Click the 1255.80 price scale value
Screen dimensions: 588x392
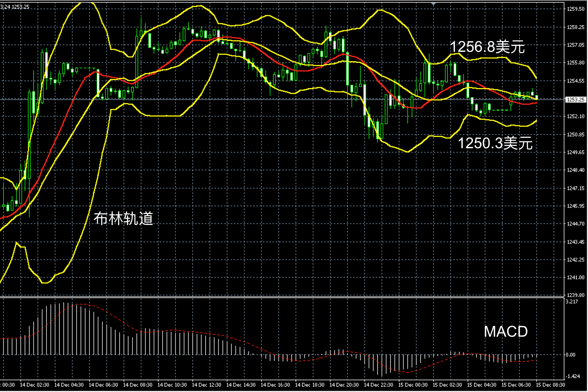[576, 63]
